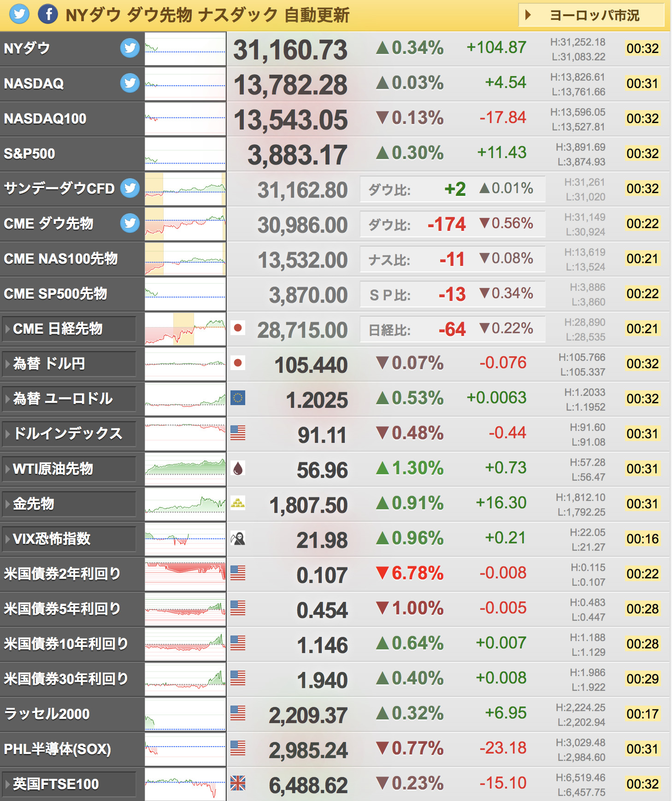Click US flag in 米国債券30年利回り row
The width and height of the screenshot is (672, 801).
click(x=238, y=678)
